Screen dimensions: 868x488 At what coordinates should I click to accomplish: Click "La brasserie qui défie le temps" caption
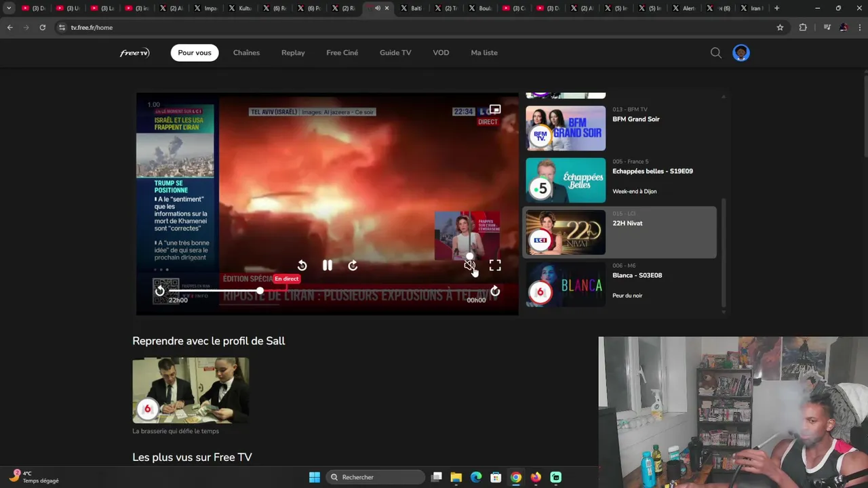[x=176, y=431]
